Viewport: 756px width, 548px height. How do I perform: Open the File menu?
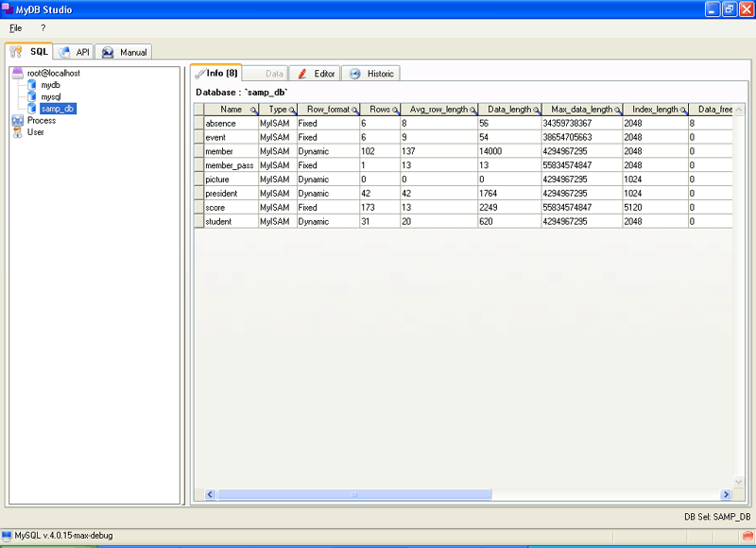click(15, 28)
